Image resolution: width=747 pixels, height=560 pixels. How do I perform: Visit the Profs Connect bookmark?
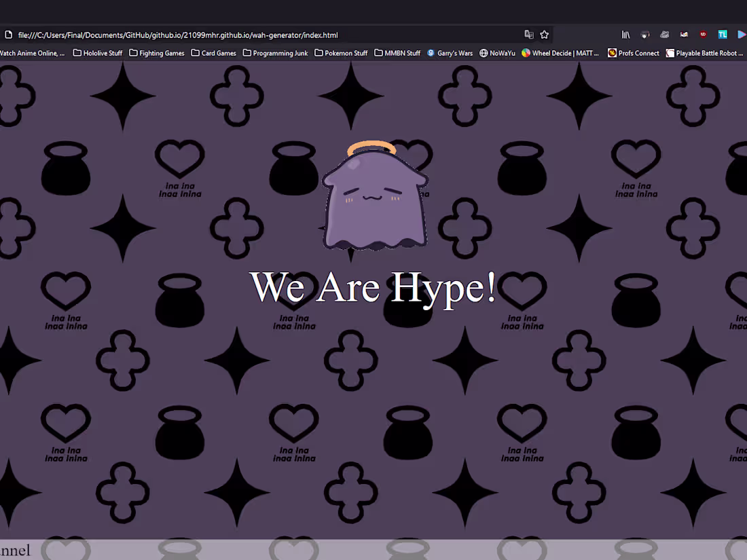(x=633, y=52)
